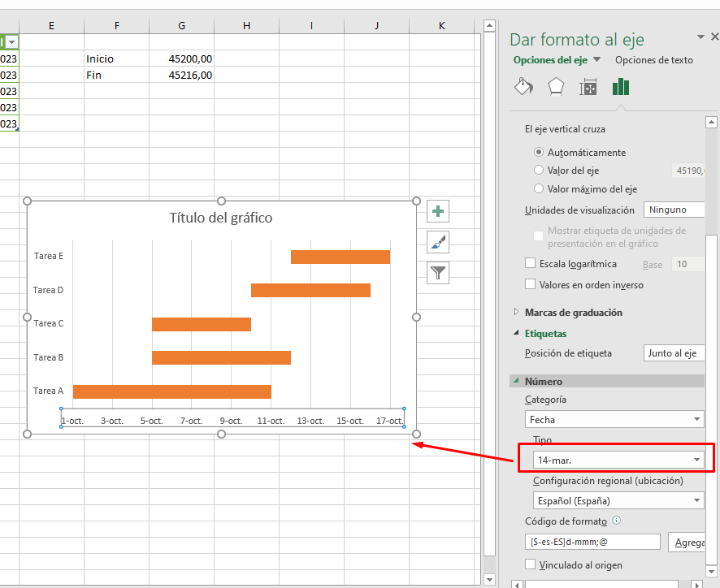
Task: Open Effects pentagon tab
Action: [556, 87]
